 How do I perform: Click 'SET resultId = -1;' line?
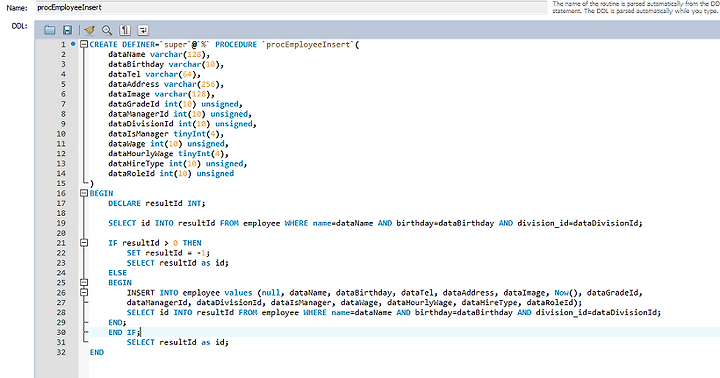(x=168, y=253)
